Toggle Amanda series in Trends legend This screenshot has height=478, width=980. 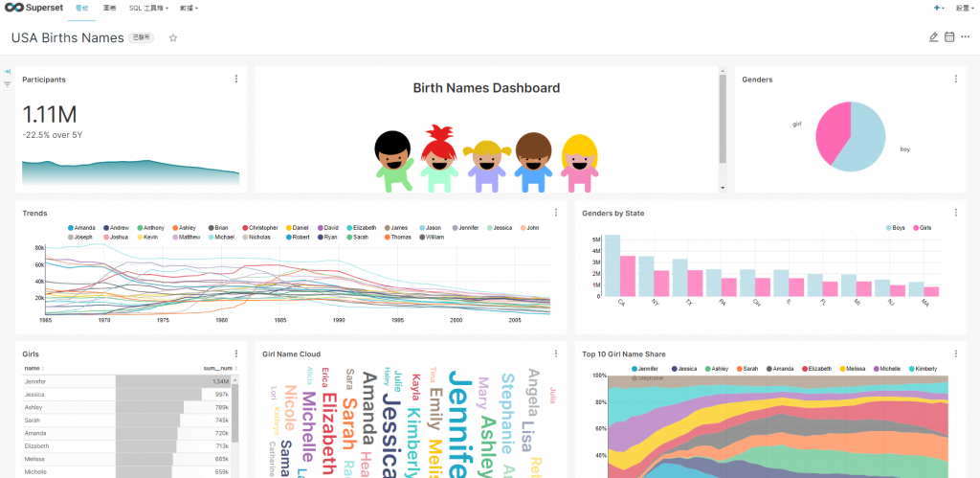tap(81, 228)
